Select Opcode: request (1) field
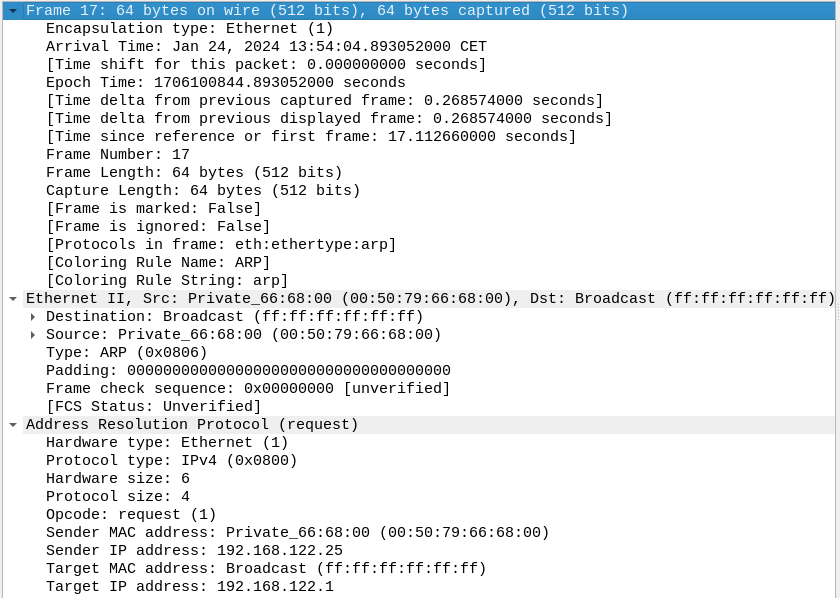The height and width of the screenshot is (598, 840). pos(131,514)
